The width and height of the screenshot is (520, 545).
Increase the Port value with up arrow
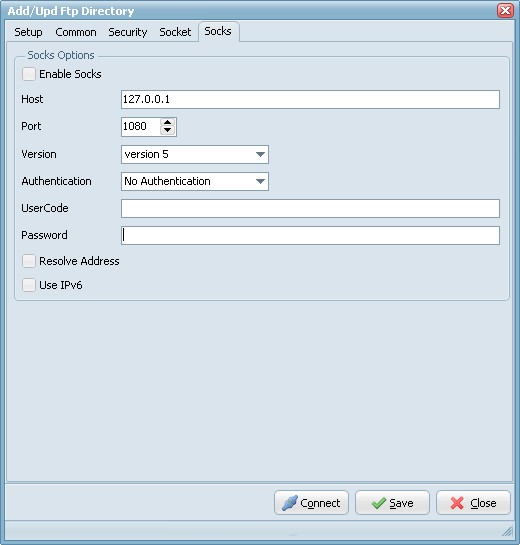coord(168,123)
